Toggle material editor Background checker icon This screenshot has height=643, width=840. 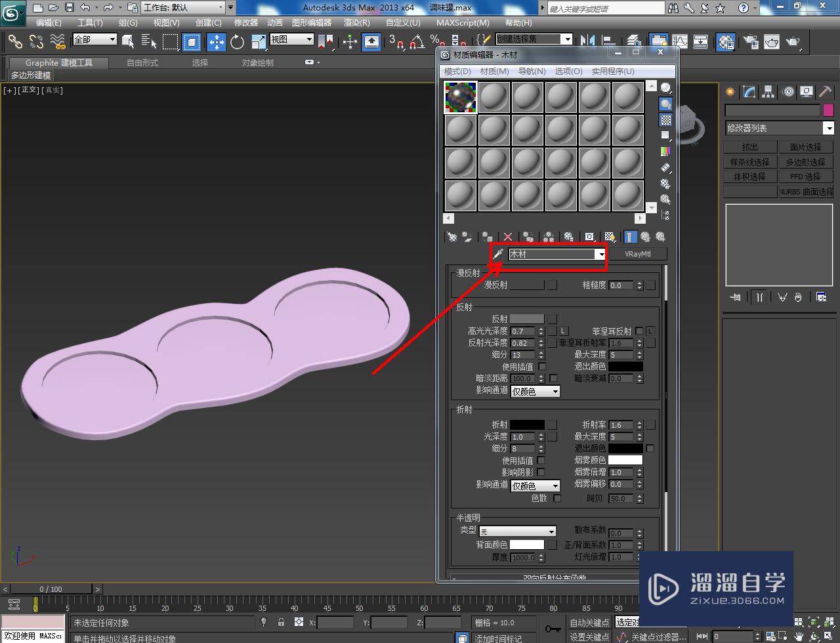[x=665, y=120]
